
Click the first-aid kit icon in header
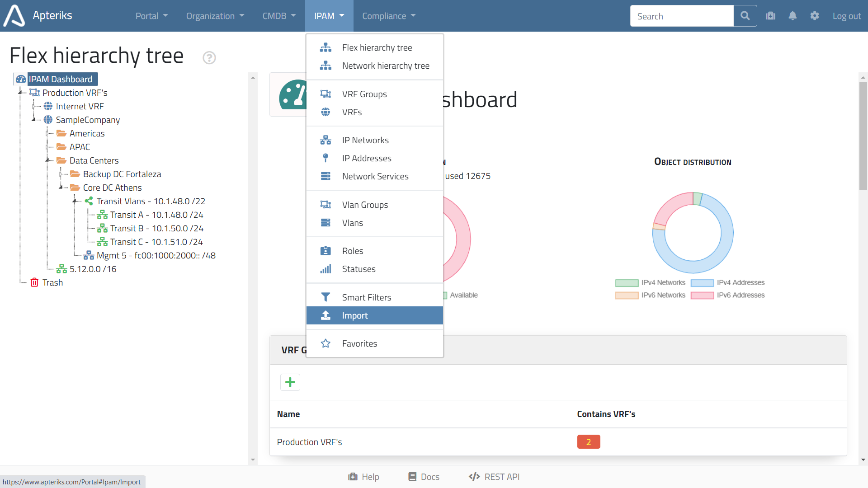pyautogui.click(x=771, y=16)
